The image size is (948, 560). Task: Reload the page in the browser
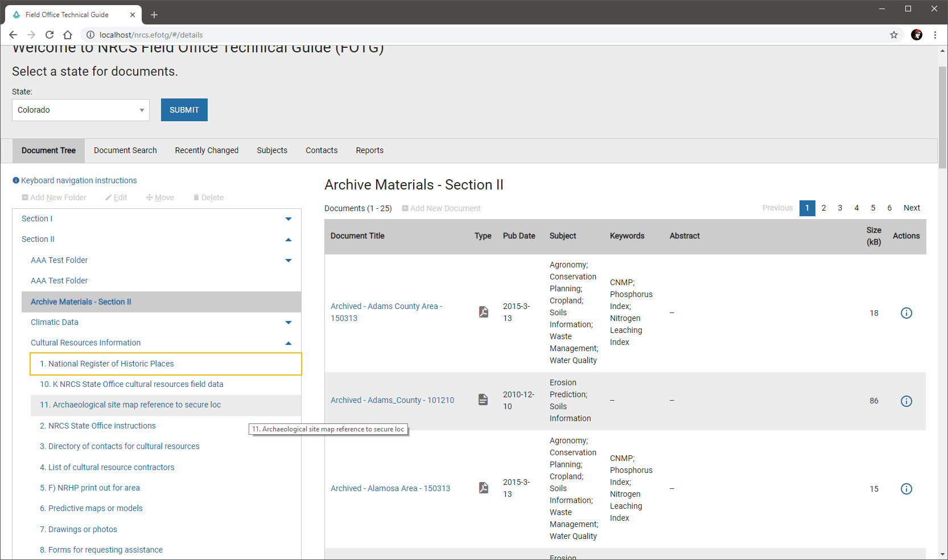click(50, 35)
